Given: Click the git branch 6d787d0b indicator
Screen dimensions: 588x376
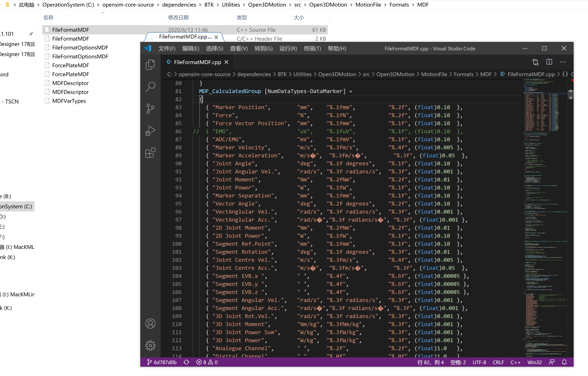Looking at the screenshot, I should [161, 362].
